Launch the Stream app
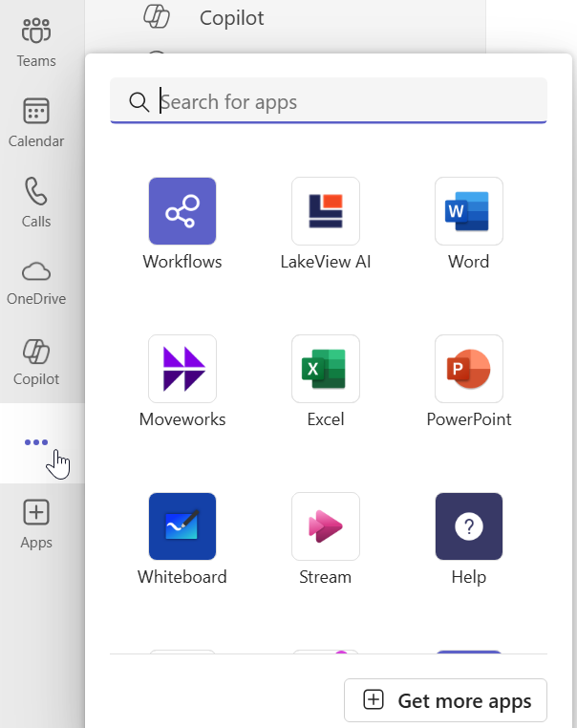 (326, 540)
